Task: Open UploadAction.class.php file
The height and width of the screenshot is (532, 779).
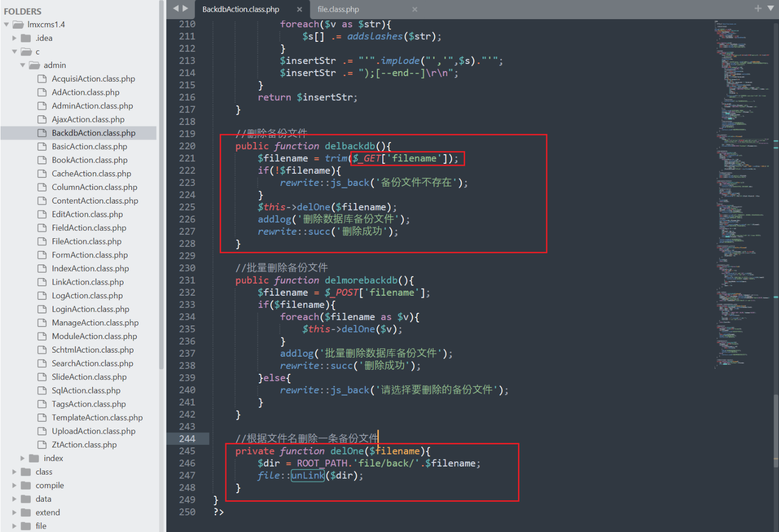Action: [94, 432]
